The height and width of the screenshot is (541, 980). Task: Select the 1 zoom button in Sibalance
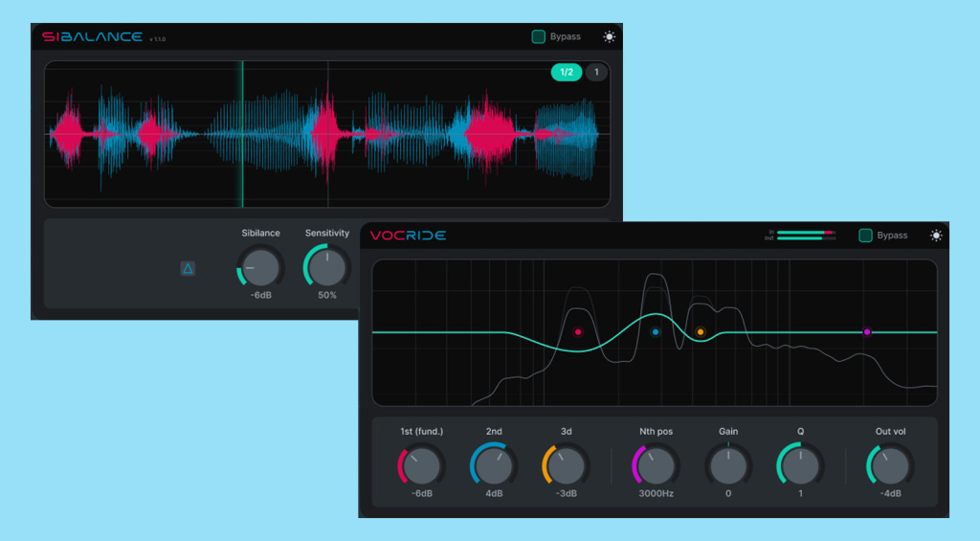point(596,72)
